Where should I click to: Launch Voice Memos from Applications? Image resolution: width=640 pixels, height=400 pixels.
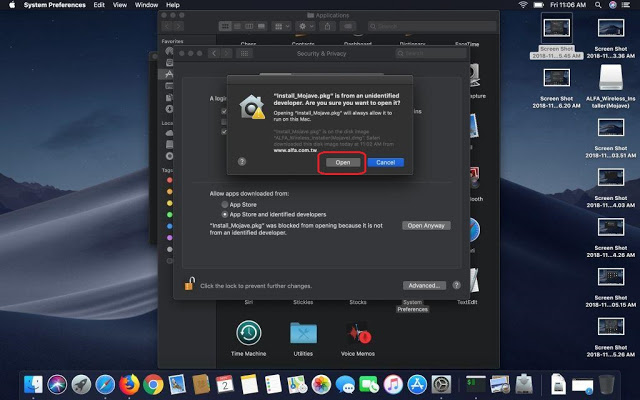coord(357,333)
